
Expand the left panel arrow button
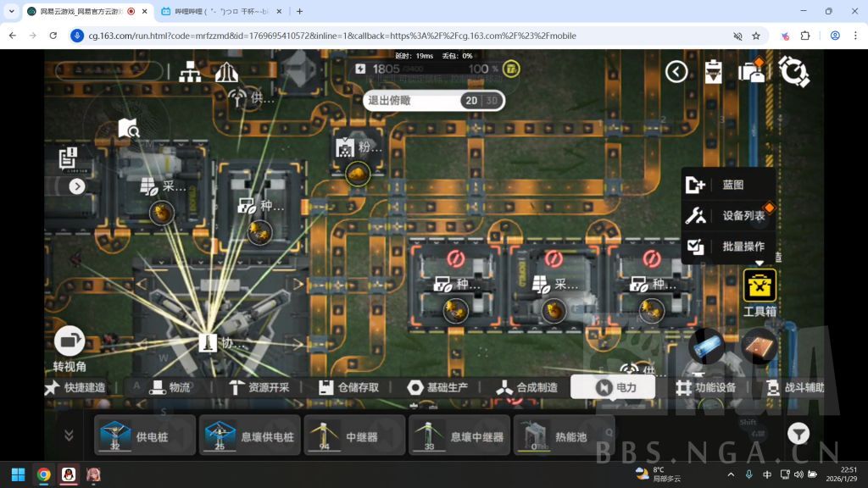(x=77, y=186)
